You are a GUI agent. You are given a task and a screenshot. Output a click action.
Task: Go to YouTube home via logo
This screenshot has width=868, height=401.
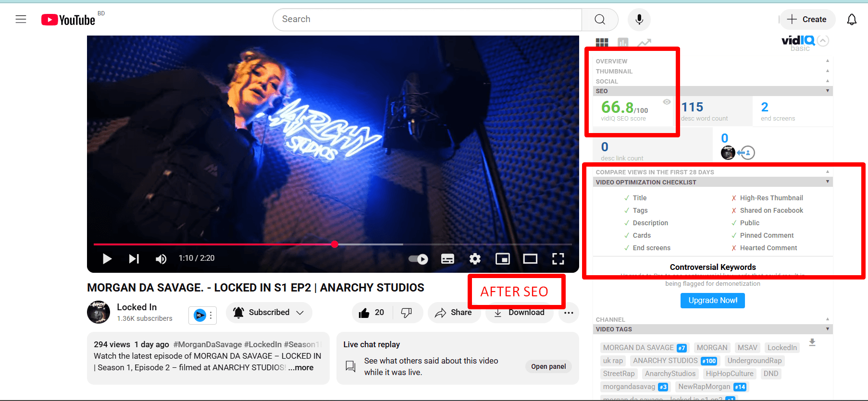click(x=68, y=20)
